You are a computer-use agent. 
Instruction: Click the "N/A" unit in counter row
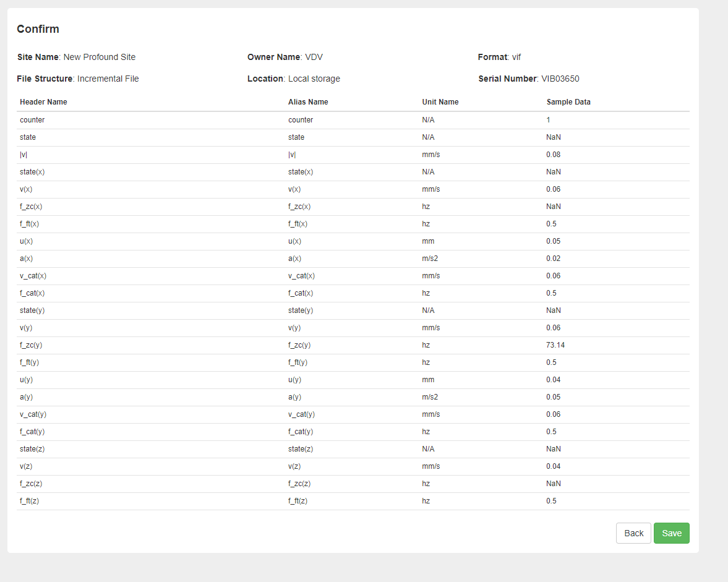(428, 120)
